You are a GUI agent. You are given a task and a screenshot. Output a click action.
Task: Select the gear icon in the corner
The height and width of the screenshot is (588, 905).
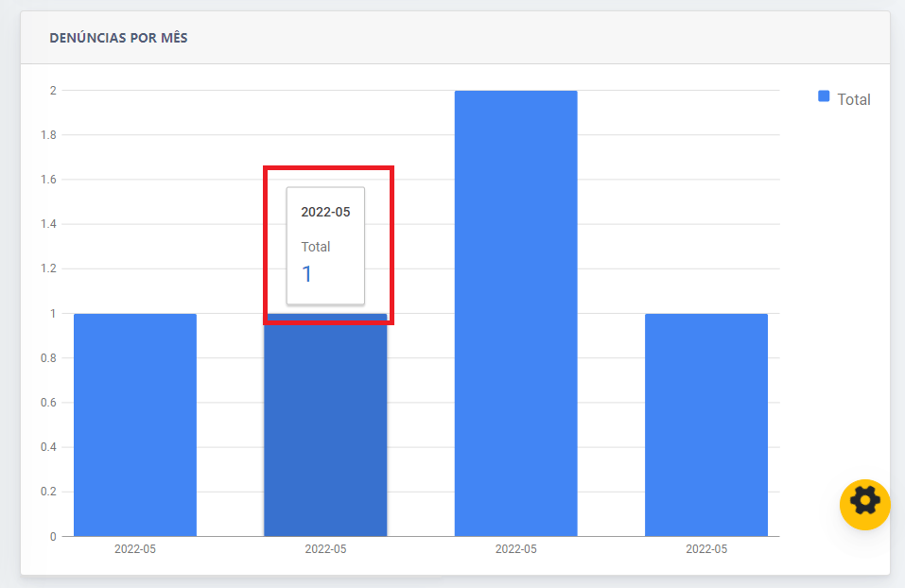point(863,504)
